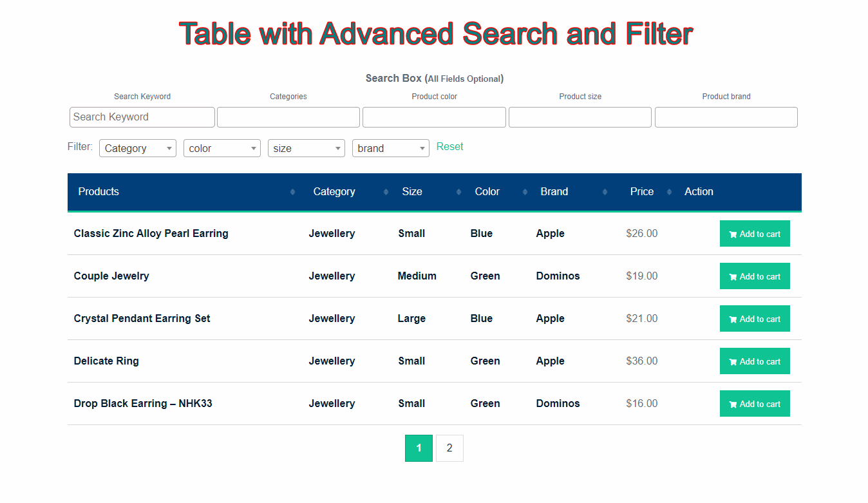Click Medium size cell in Couple Jewelry row
Viewport: 868px width, 503px height.
pos(417,276)
